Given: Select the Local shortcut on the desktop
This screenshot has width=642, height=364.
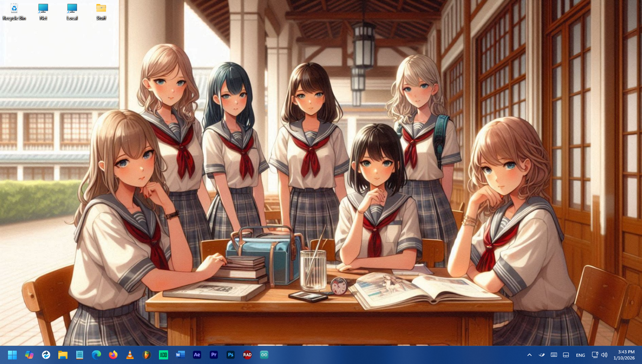Looking at the screenshot, I should click(72, 12).
